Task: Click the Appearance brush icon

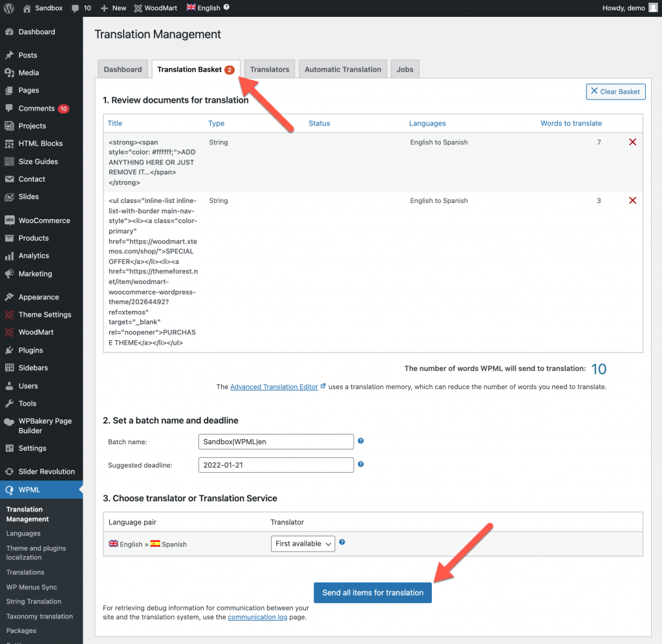Action: tap(9, 297)
